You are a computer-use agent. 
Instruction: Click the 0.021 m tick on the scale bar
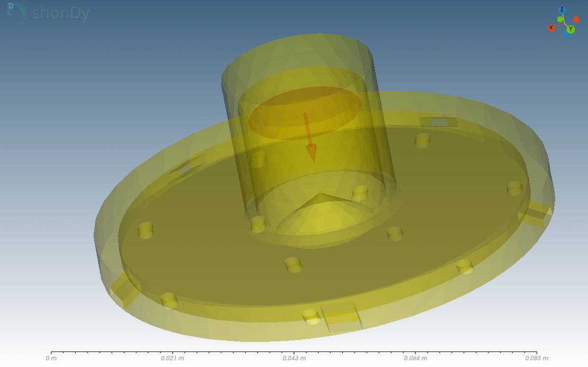click(x=172, y=358)
